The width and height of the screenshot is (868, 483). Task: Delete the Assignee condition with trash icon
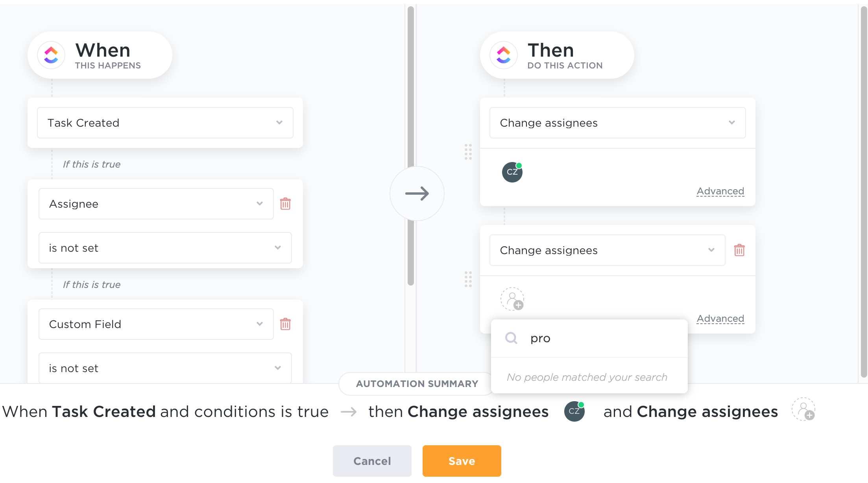click(x=285, y=204)
